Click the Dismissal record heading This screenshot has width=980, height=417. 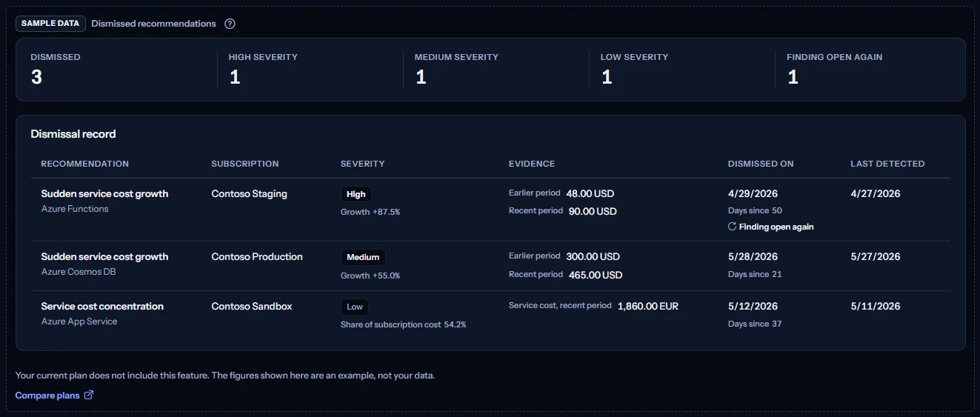(73, 134)
